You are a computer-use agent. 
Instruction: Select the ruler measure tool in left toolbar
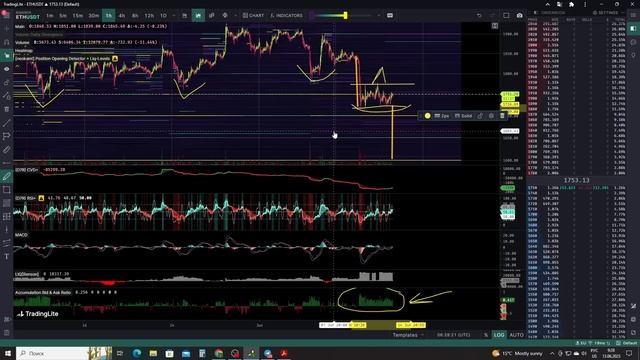pyautogui.click(x=7, y=150)
